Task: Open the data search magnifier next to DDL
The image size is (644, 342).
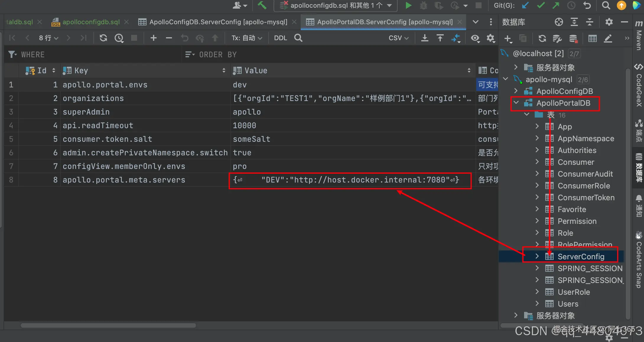Action: pyautogui.click(x=298, y=38)
